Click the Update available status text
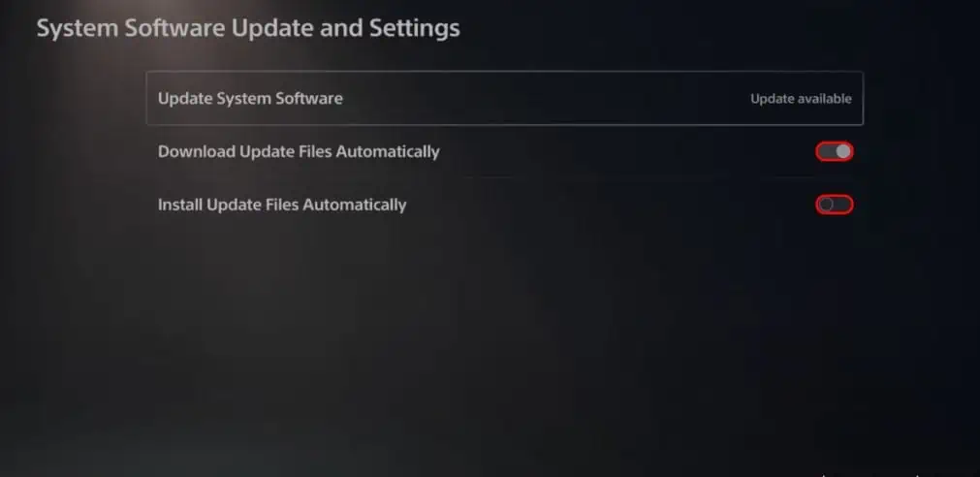This screenshot has height=477, width=980. [x=801, y=99]
